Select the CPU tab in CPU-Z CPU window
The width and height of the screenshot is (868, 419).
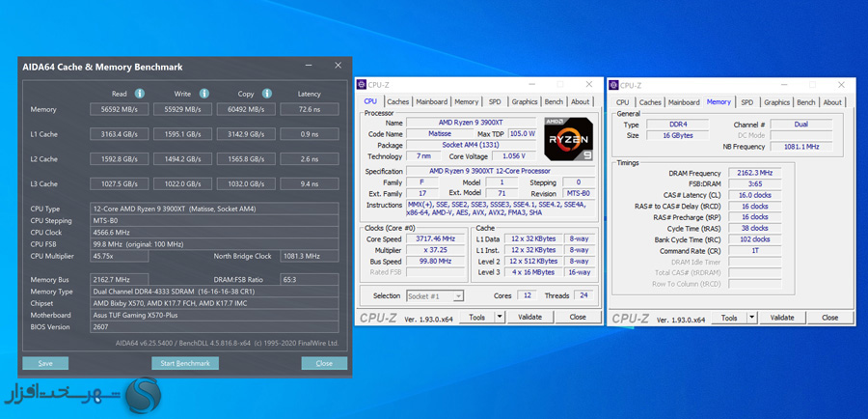370,101
